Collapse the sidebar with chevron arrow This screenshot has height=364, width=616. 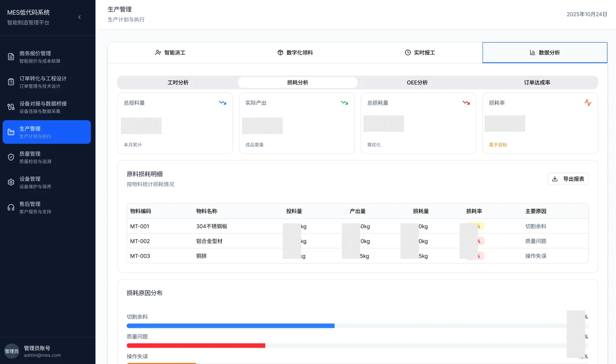(x=79, y=17)
